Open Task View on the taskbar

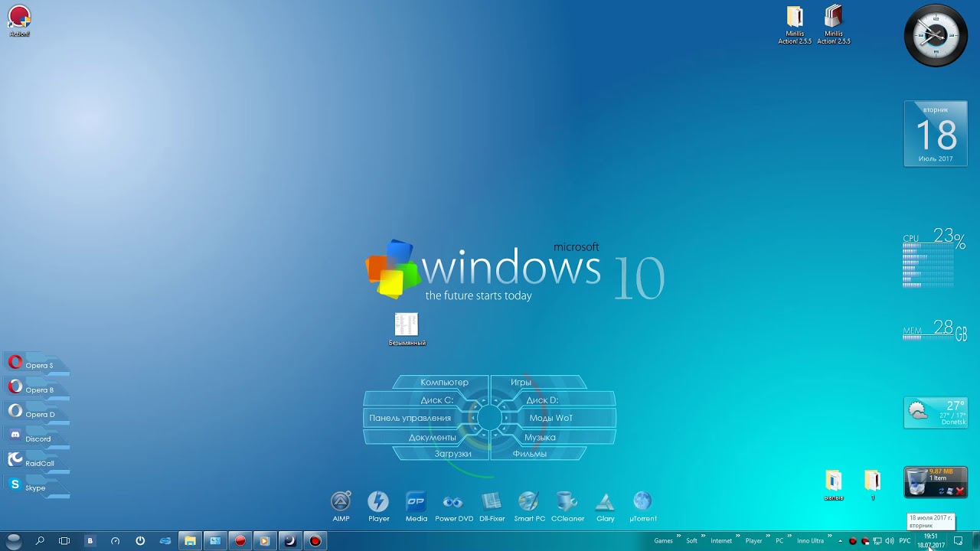pyautogui.click(x=64, y=541)
